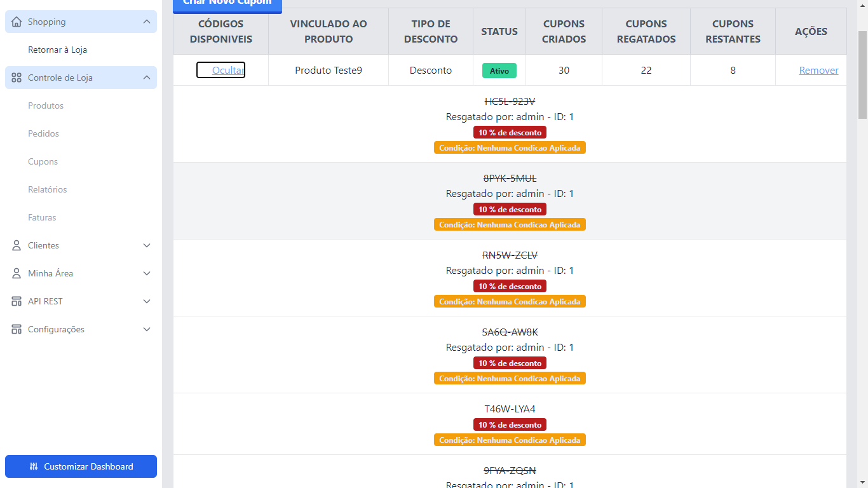Collapse the Controle de Loja chevron
The width and height of the screenshot is (868, 488).
(147, 78)
